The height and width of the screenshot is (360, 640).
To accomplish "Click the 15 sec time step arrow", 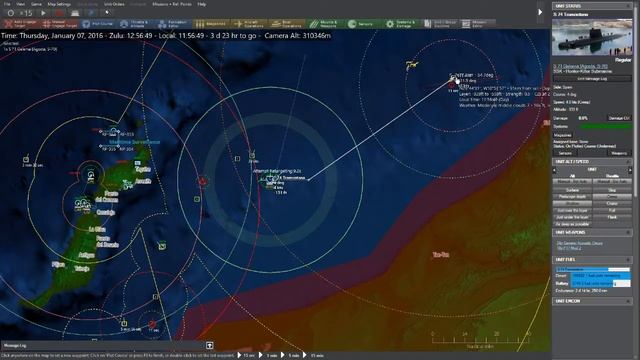I will click(x=240, y=356).
